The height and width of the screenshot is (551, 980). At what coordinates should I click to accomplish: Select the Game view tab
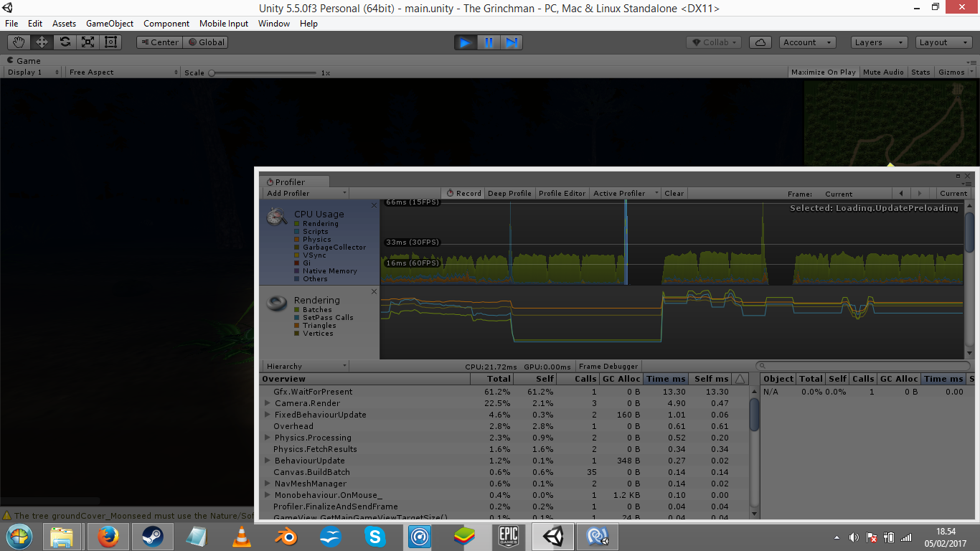tap(25, 61)
